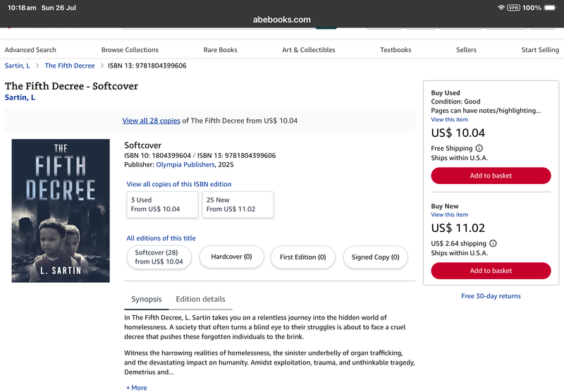Click the Condition: Good text
Screen dimensions: 564x392
click(x=455, y=102)
